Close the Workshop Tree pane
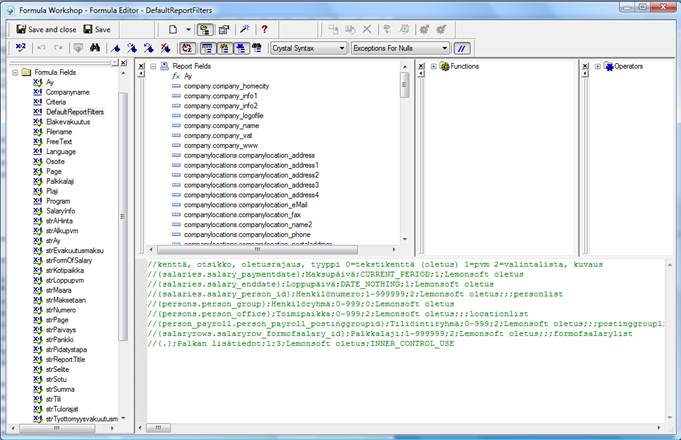The image size is (681, 440). click(124, 63)
